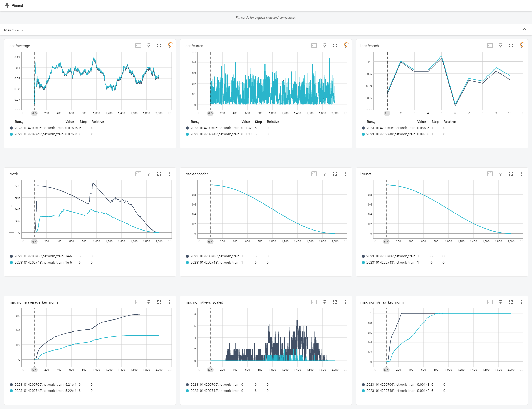The height and width of the screenshot is (409, 532).
Task: Pin the loss/average card
Action: [x=149, y=46]
